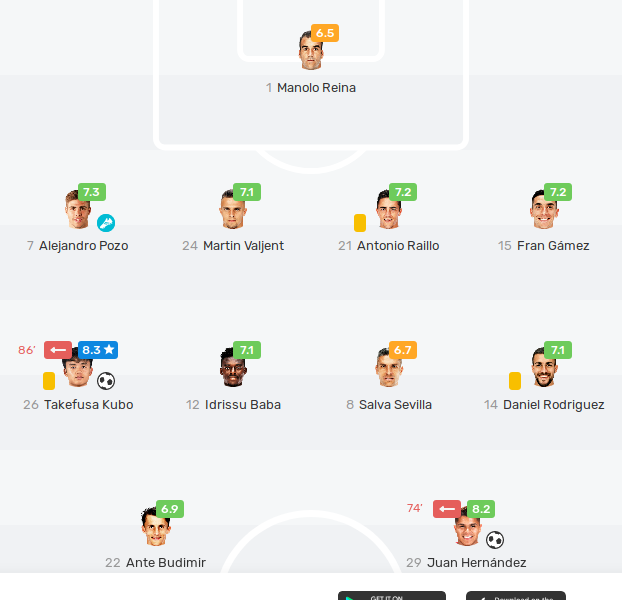The height and width of the screenshot is (600, 622).
Task: Open Martin Valjent's player name link
Action: (243, 246)
